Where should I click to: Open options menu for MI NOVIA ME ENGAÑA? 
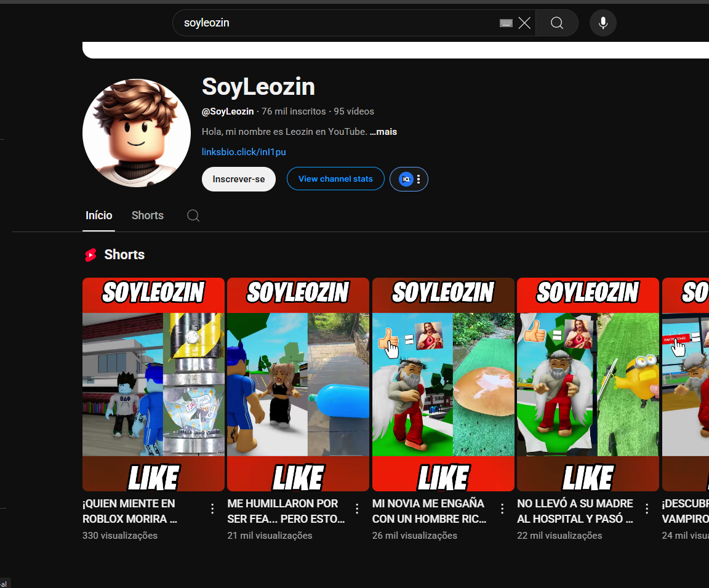click(x=502, y=509)
